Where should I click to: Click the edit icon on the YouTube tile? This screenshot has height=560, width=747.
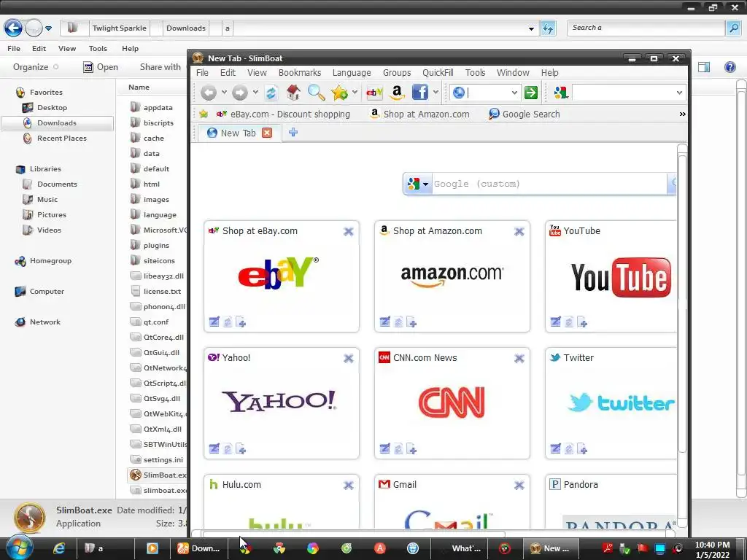555,322
